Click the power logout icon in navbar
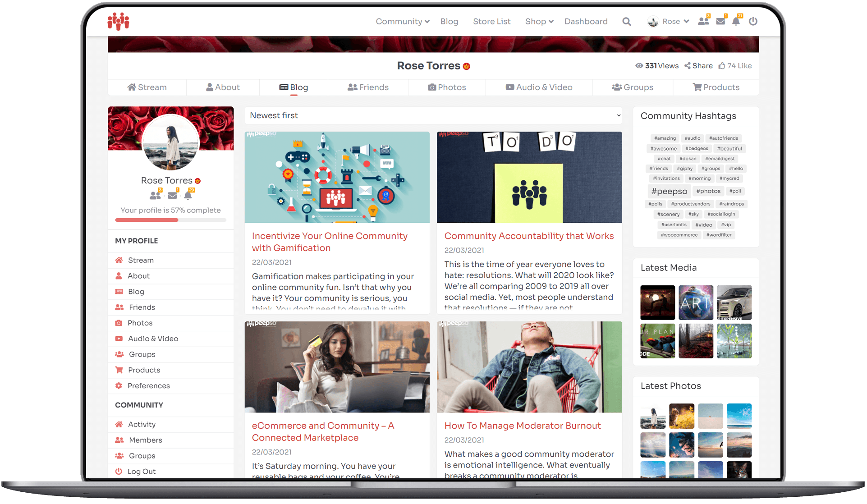867x504 pixels. (753, 21)
